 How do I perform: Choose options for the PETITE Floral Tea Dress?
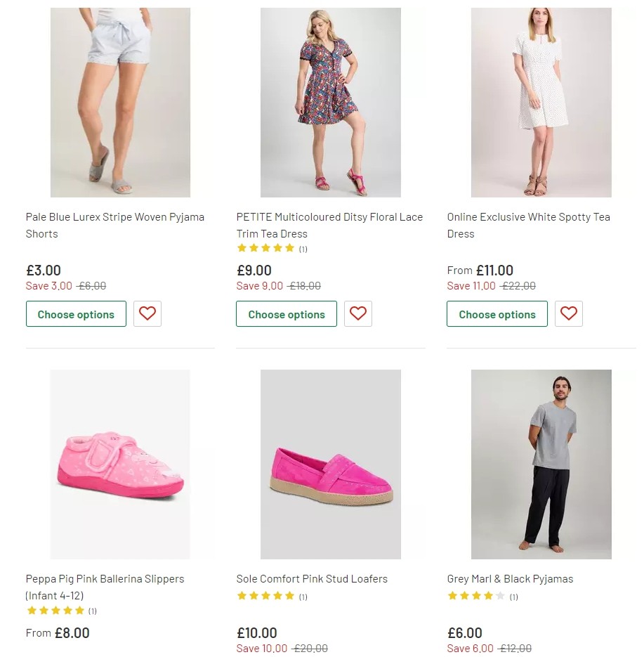coord(287,314)
